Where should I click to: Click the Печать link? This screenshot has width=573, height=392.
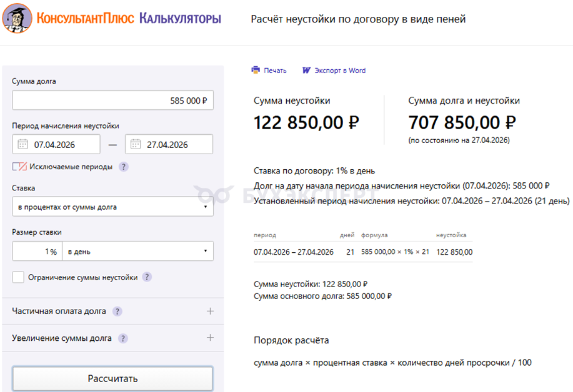pos(275,71)
